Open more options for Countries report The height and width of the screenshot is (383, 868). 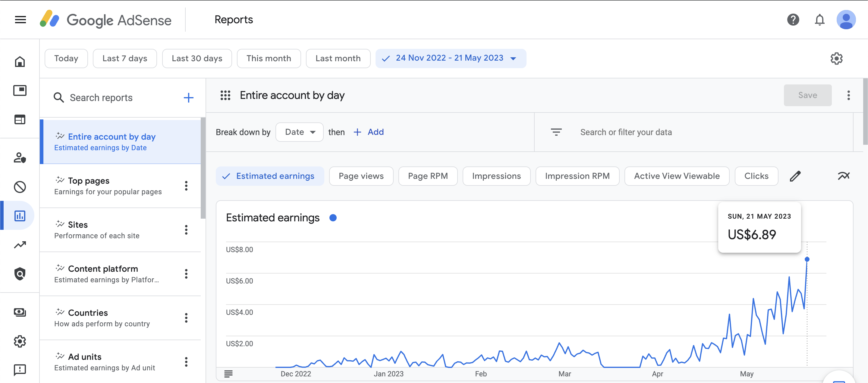point(186,318)
